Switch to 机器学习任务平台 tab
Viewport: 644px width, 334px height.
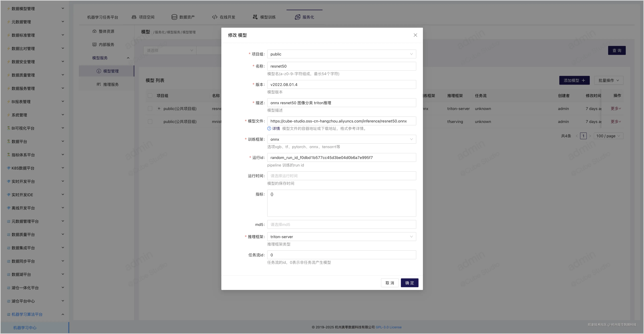102,17
